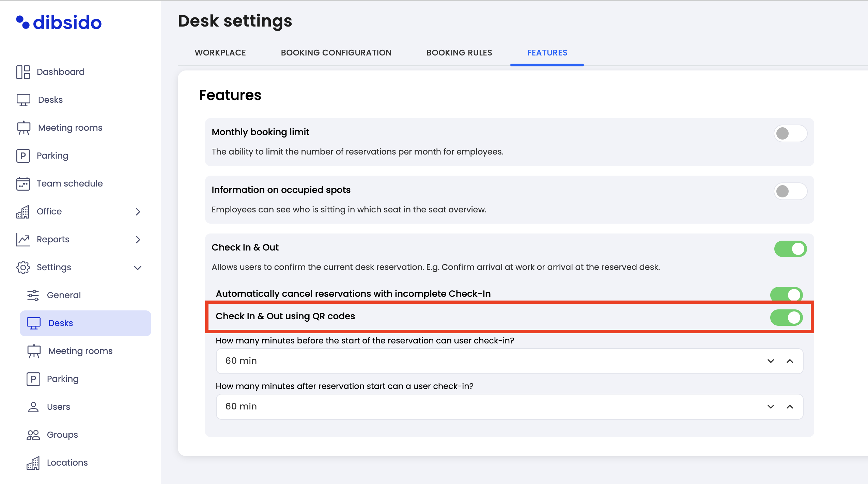The height and width of the screenshot is (484, 868).
Task: Click the dibsido logo link
Action: pos(59,22)
